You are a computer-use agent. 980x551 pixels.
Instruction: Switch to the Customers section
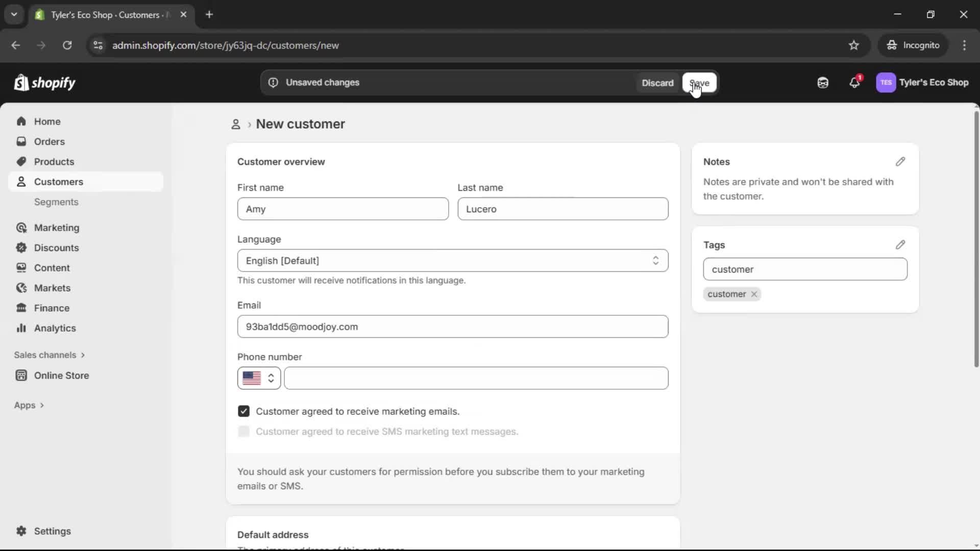[59, 182]
